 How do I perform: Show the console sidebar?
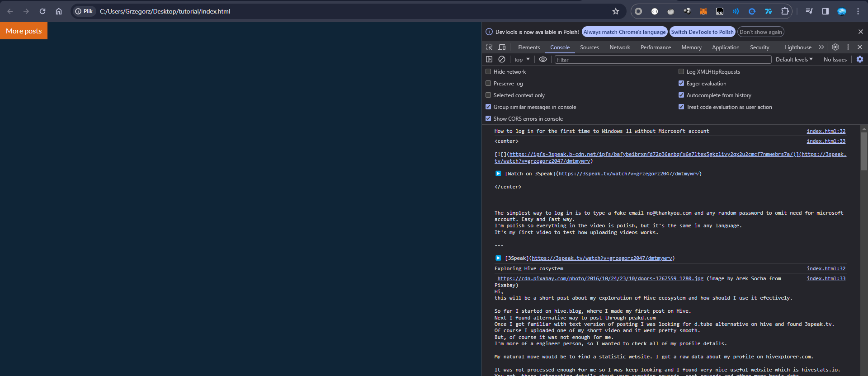point(489,59)
